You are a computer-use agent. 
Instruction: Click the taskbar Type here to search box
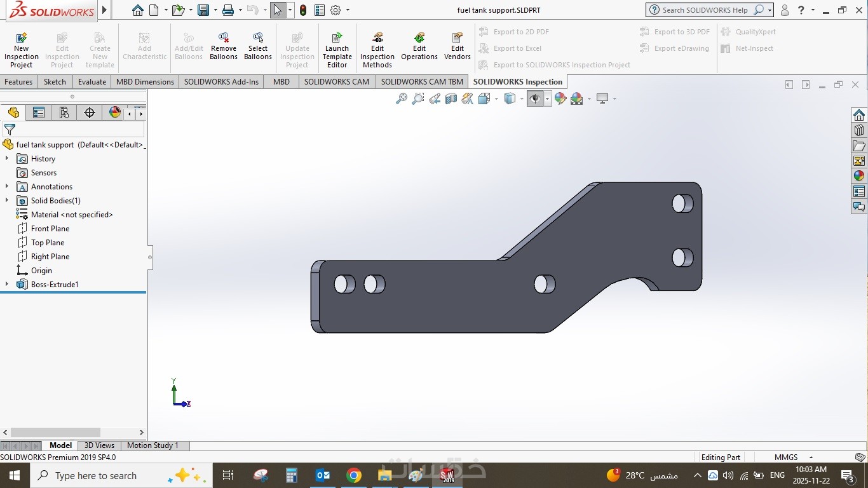[x=121, y=475]
